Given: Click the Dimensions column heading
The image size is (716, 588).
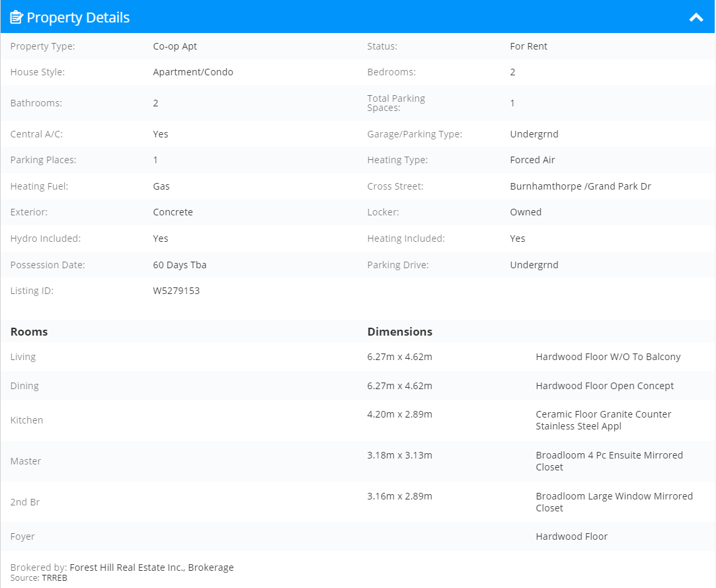Looking at the screenshot, I should coord(399,332).
